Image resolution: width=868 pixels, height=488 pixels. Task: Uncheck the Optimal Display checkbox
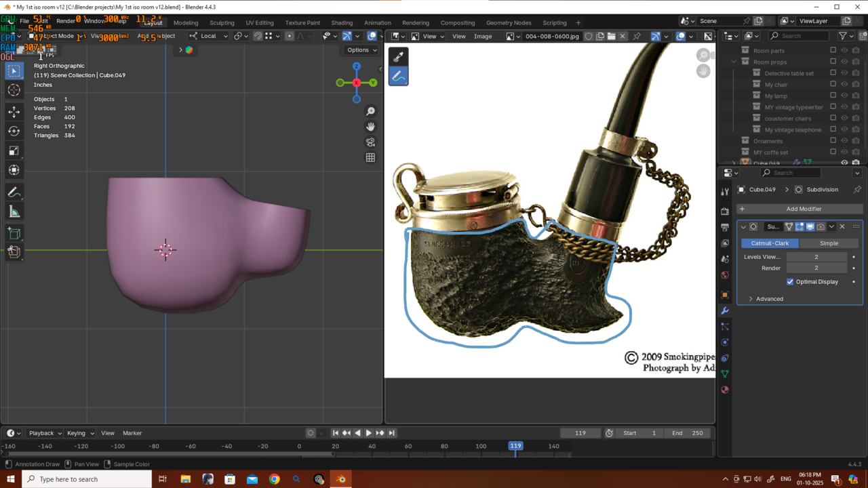790,282
